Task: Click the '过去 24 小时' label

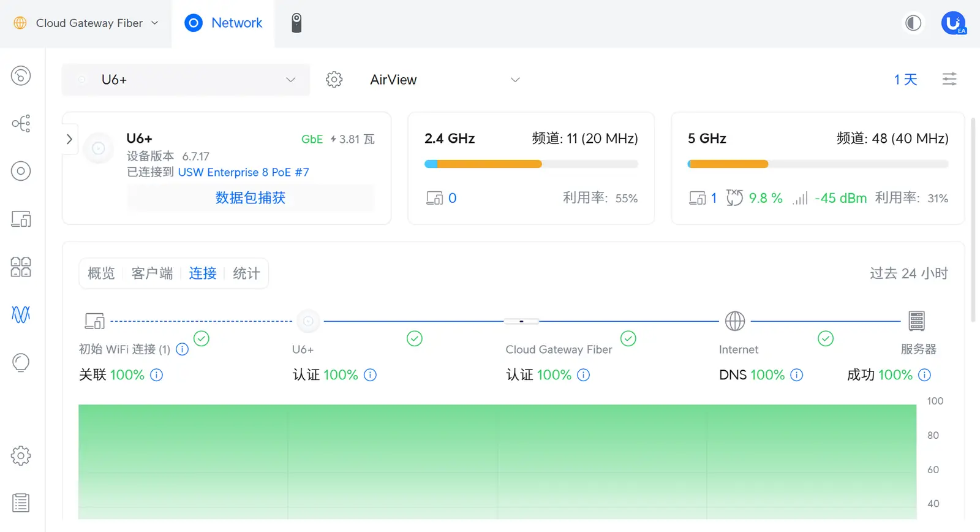Action: point(909,273)
